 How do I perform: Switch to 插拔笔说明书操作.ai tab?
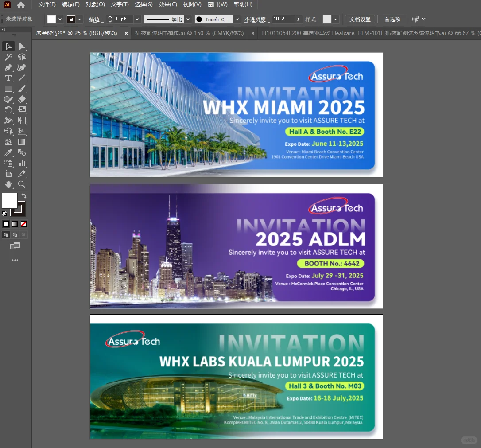pyautogui.click(x=189, y=33)
